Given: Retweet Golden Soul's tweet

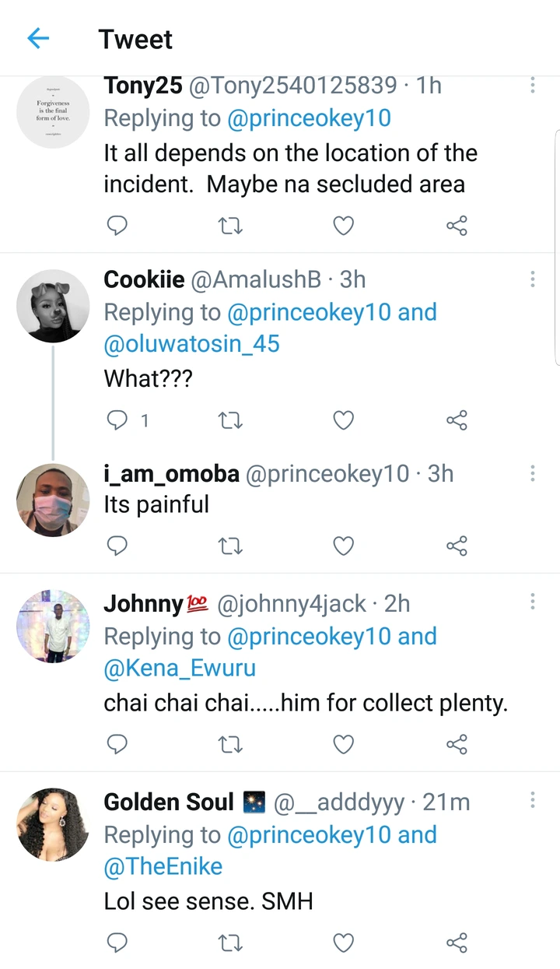Looking at the screenshot, I should pyautogui.click(x=230, y=943).
